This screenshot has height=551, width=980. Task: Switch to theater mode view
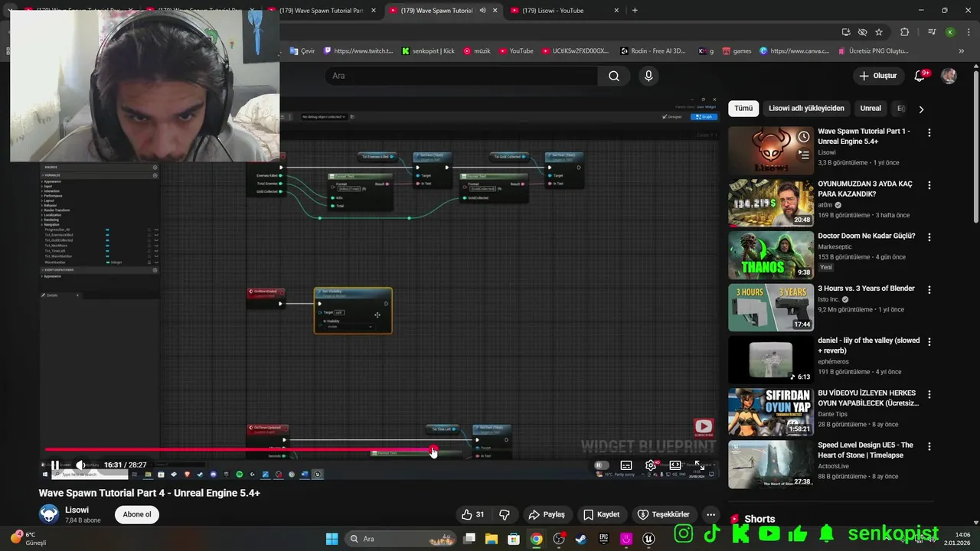pyautogui.click(x=675, y=465)
